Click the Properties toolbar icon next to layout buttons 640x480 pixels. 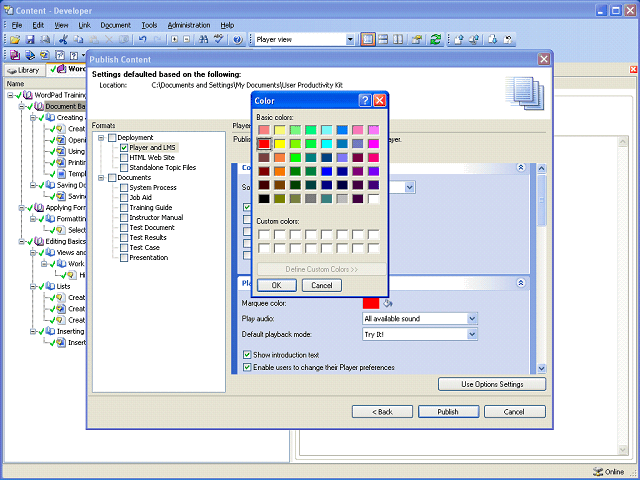(x=417, y=40)
